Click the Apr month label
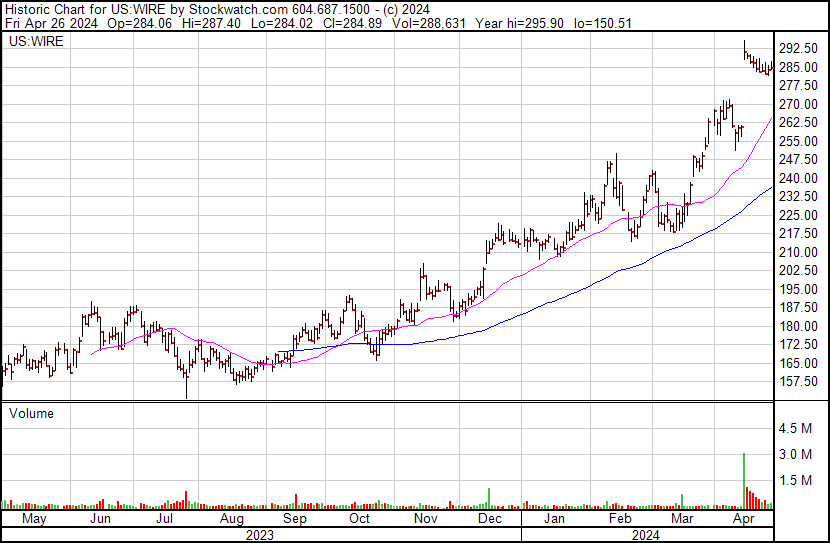 (x=744, y=519)
